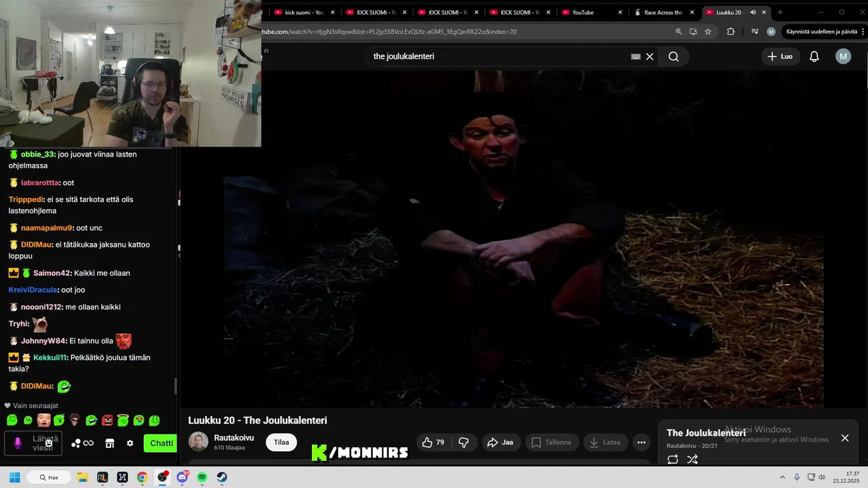The width and height of the screenshot is (868, 488).
Task: Close the 'Race Across the' tab
Action: [692, 12]
